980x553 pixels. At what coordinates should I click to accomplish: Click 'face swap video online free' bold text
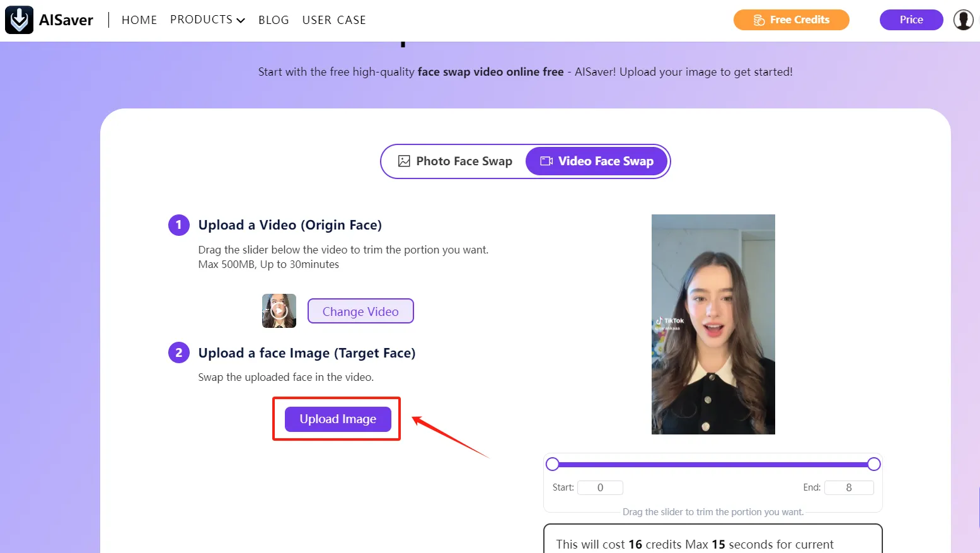490,72
